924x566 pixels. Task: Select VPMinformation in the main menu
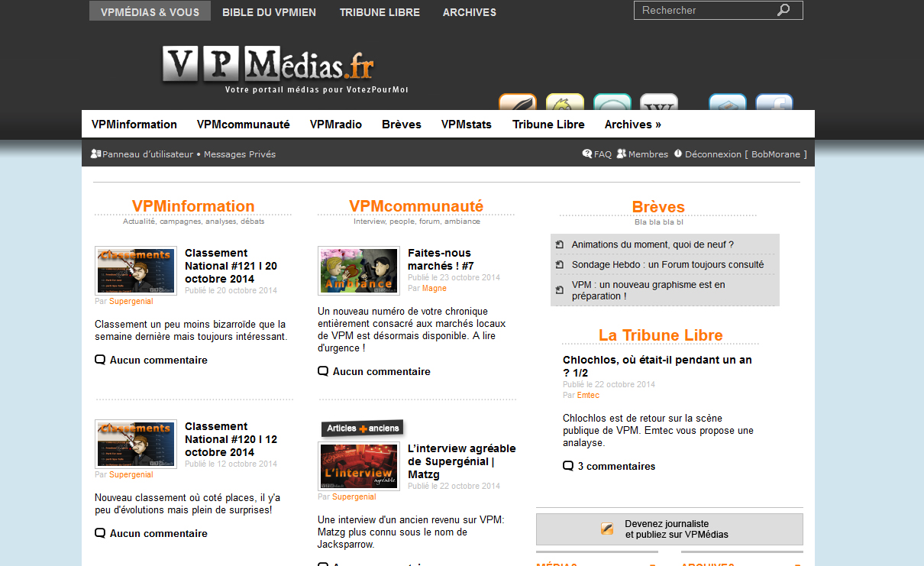click(134, 125)
